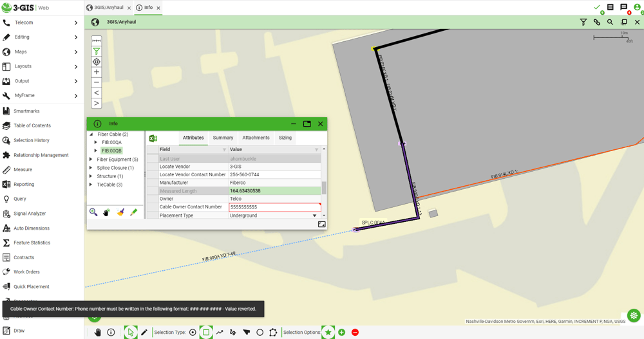Select point selection type radio icon
Screen dimensions: 644x339
193,333
